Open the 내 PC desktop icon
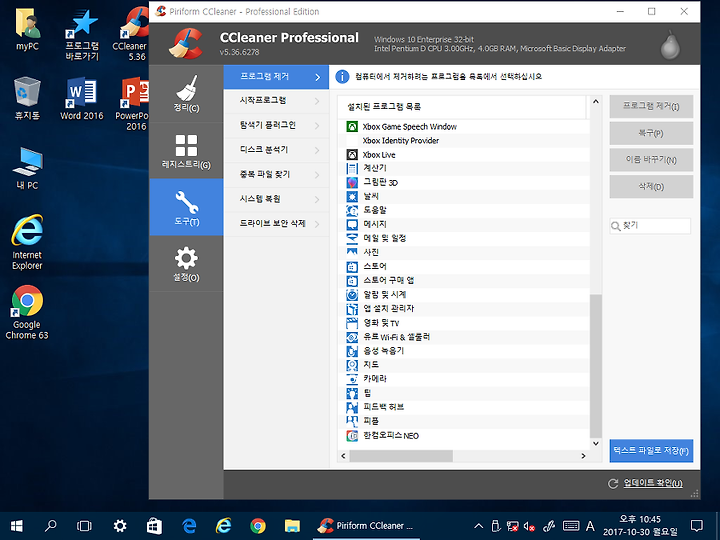The image size is (720, 540). tap(27, 168)
